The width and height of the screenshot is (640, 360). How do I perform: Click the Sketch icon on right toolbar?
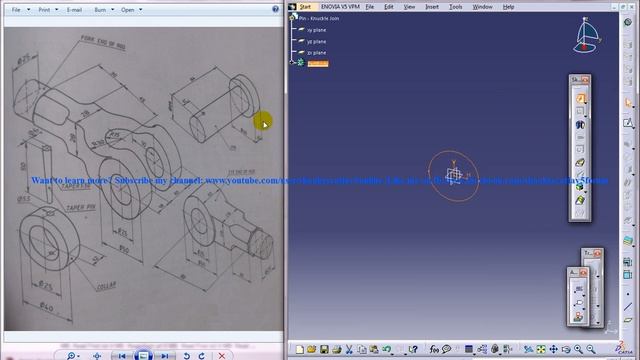pos(628,123)
